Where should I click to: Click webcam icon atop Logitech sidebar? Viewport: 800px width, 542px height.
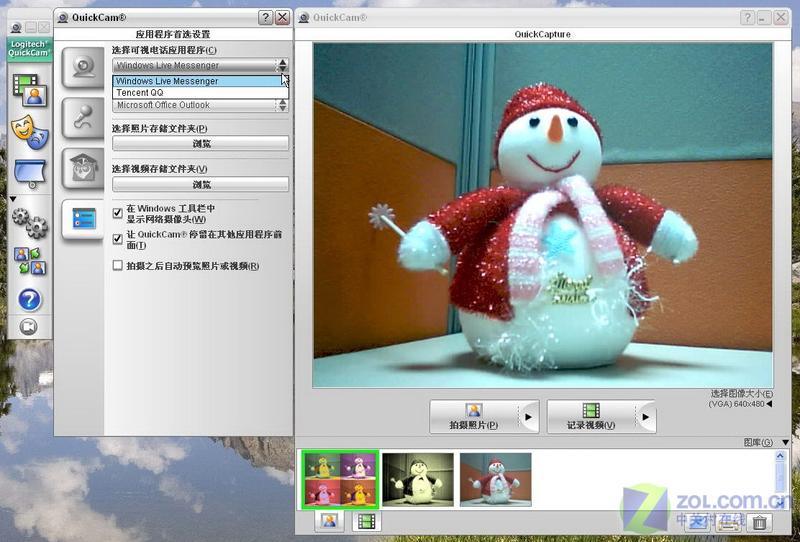[16, 28]
